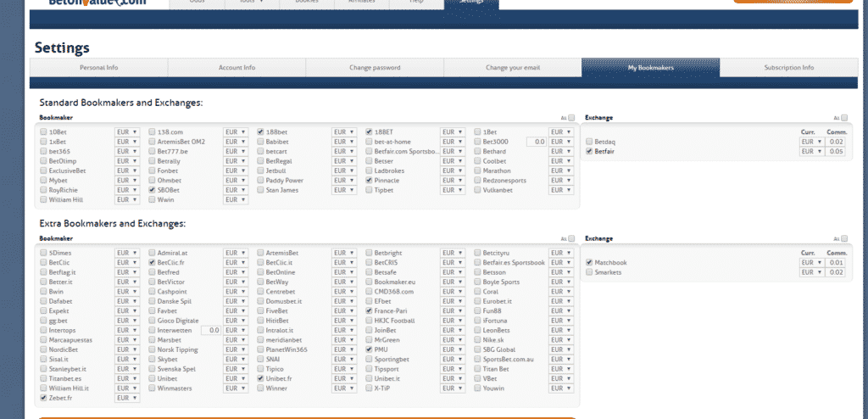Uncheck the Betfair exchange

589,151
